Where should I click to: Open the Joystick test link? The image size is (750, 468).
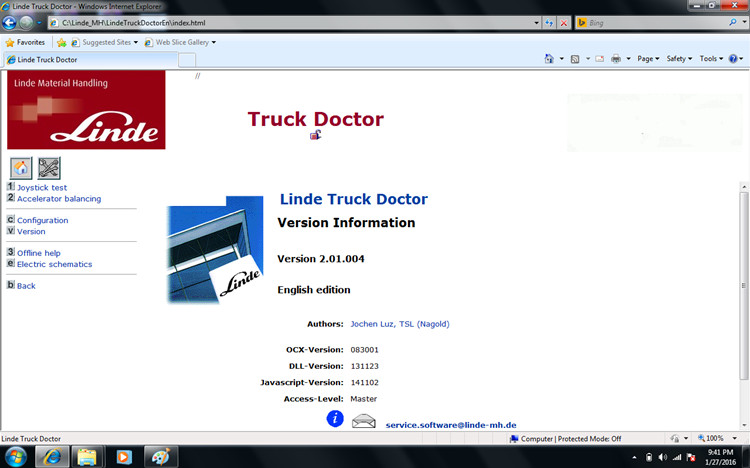(42, 188)
